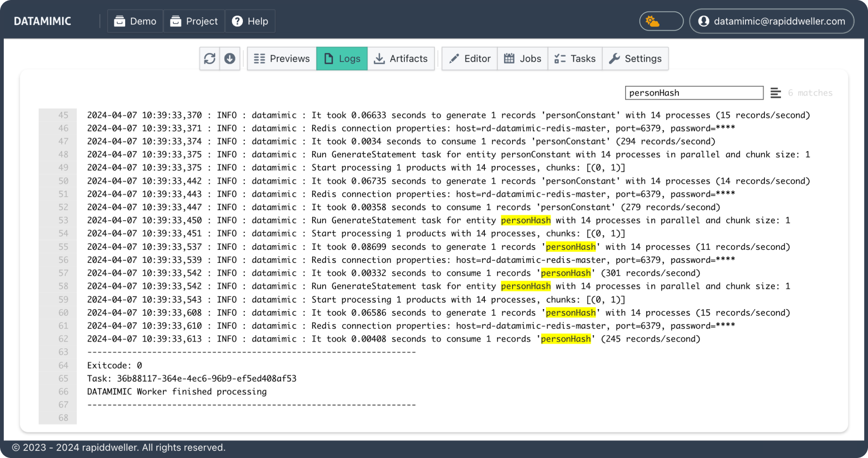Click the Help question mark icon

[x=237, y=21]
